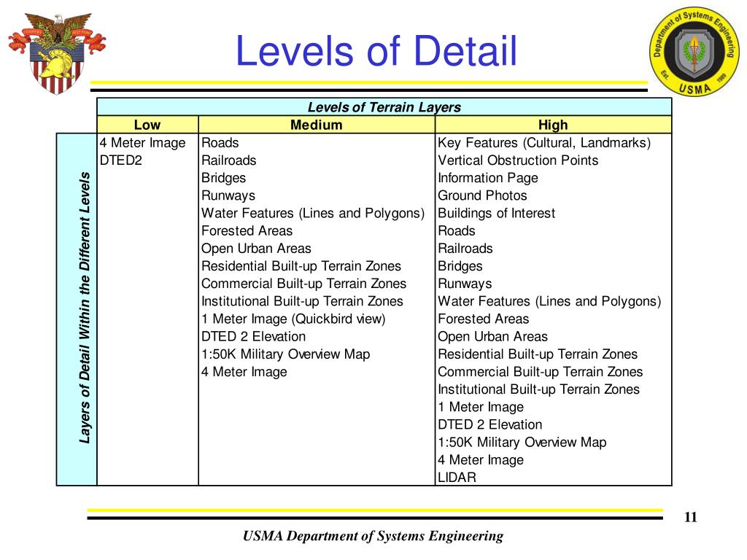This screenshot has width=747, height=560.
Task: Select the 'LIDAR' entry
Action: point(457,478)
